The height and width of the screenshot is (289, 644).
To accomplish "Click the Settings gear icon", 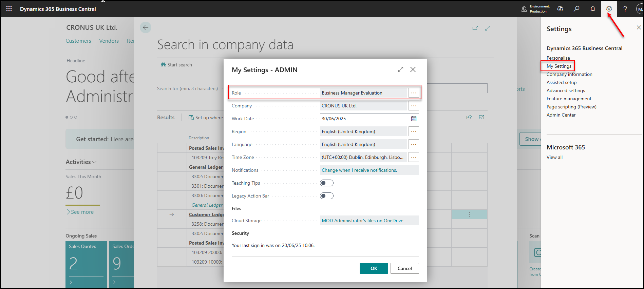I will (609, 9).
